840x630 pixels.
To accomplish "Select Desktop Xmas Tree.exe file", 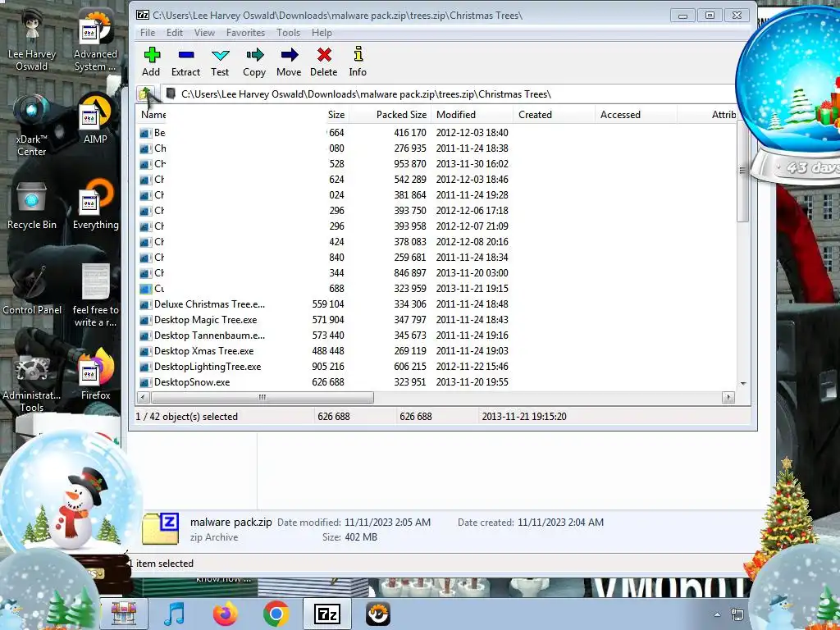I will pos(204,351).
